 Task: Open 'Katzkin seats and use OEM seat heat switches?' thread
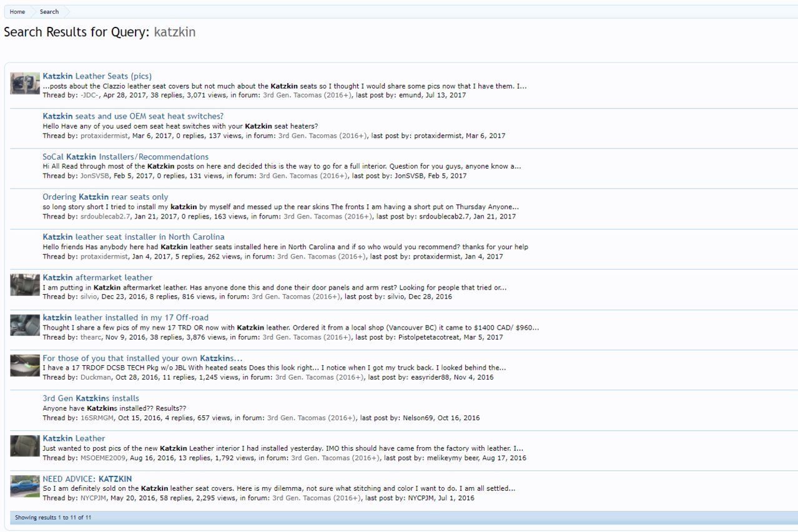(133, 116)
